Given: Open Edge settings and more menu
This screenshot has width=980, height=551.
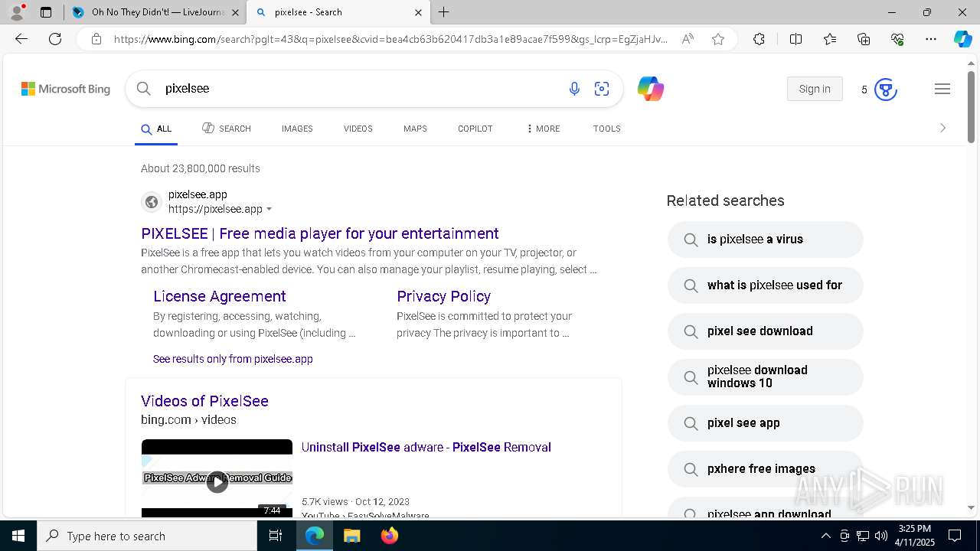Looking at the screenshot, I should [x=931, y=39].
